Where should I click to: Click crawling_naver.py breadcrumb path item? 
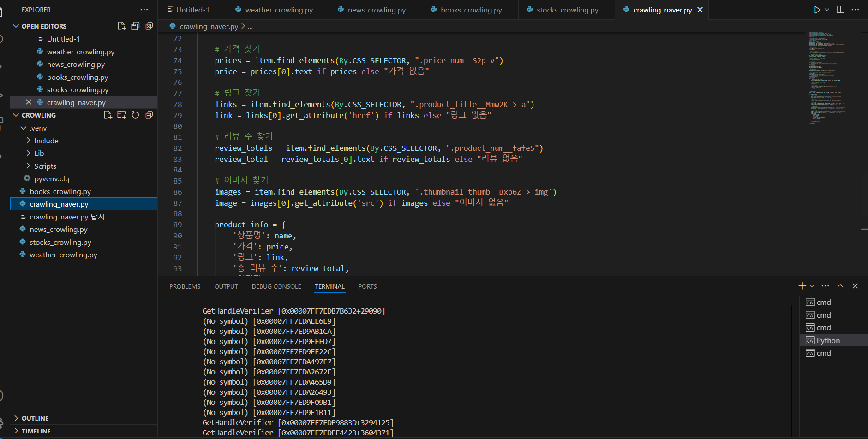click(209, 26)
